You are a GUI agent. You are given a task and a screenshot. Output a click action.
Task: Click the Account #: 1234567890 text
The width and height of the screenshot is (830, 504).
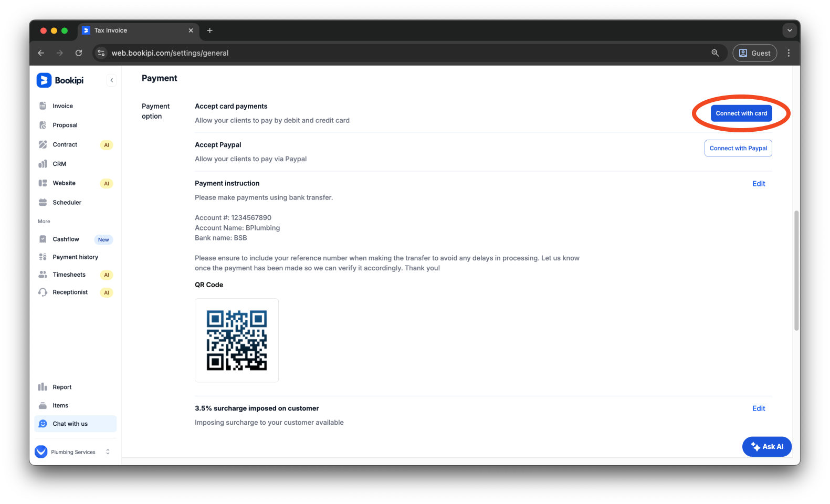[233, 218]
